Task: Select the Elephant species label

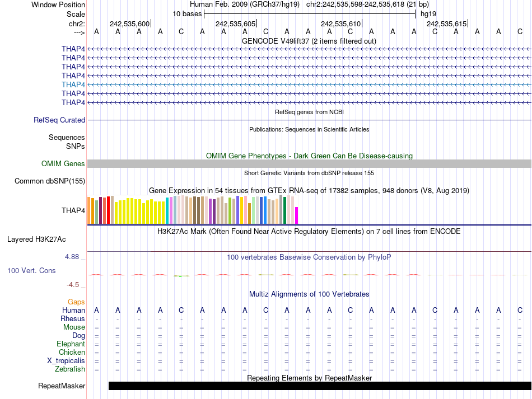Action: pyautogui.click(x=71, y=344)
